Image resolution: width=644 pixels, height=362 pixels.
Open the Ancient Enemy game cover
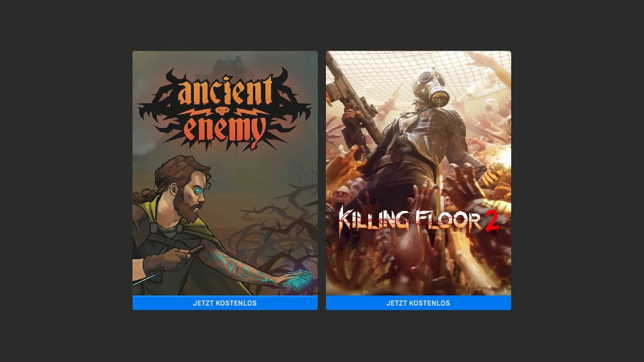[225, 173]
